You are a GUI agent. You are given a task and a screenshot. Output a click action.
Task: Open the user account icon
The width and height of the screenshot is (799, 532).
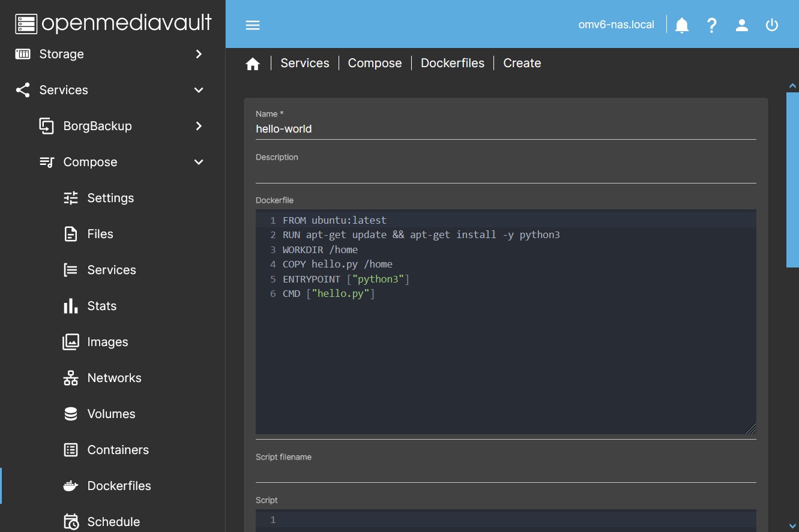[x=742, y=25]
